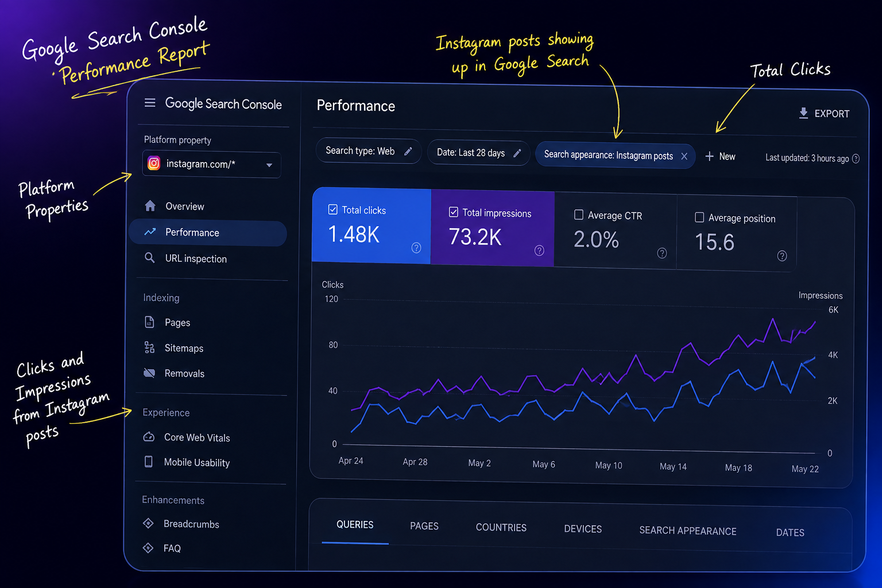Open Core Web Vitals gauge icon

[149, 437]
